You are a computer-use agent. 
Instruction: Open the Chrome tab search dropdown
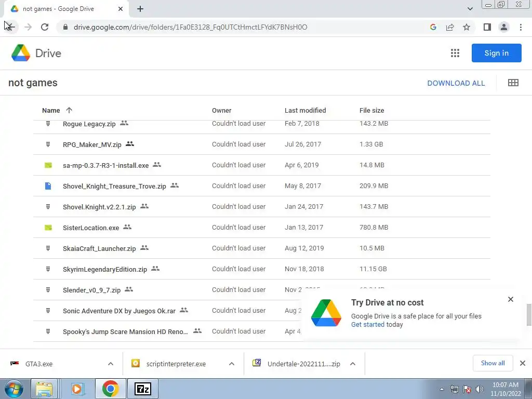click(470, 9)
